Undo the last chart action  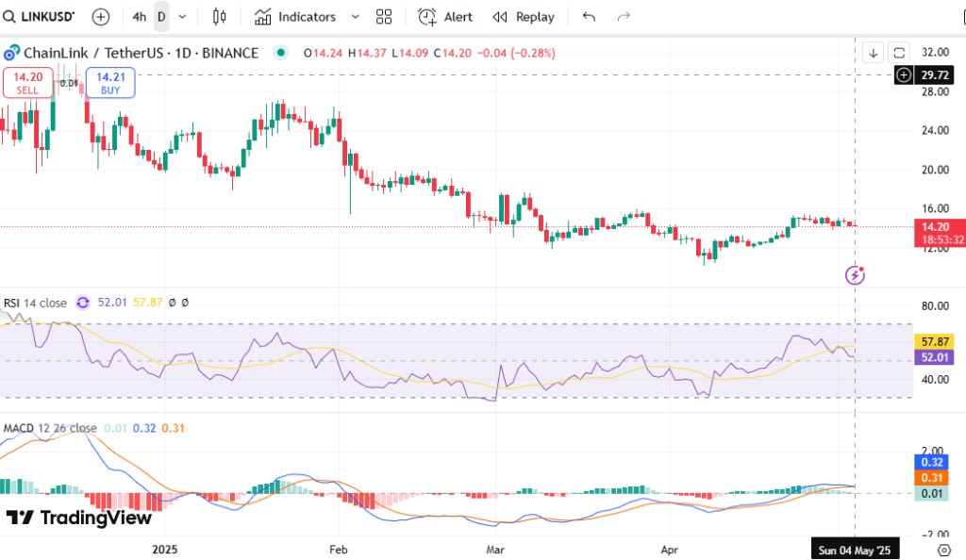coord(589,17)
